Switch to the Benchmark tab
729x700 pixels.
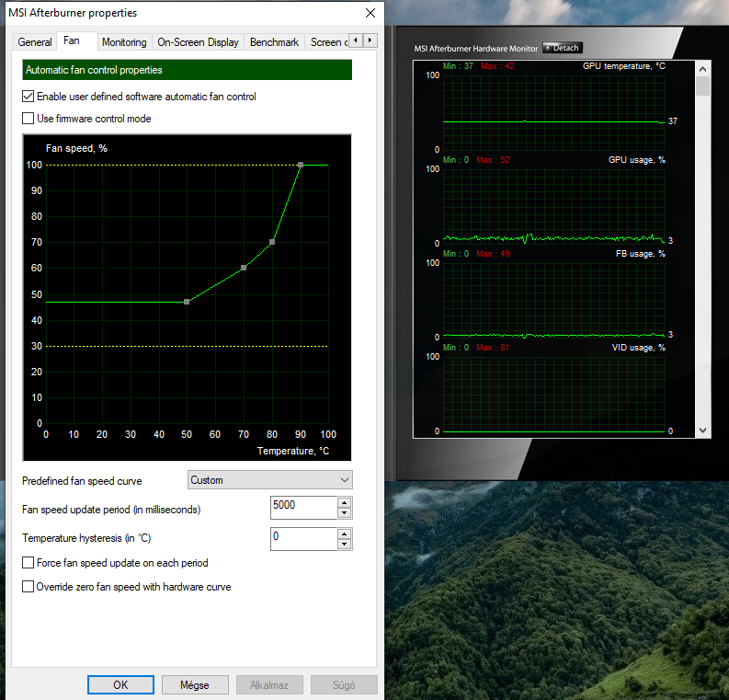[274, 42]
